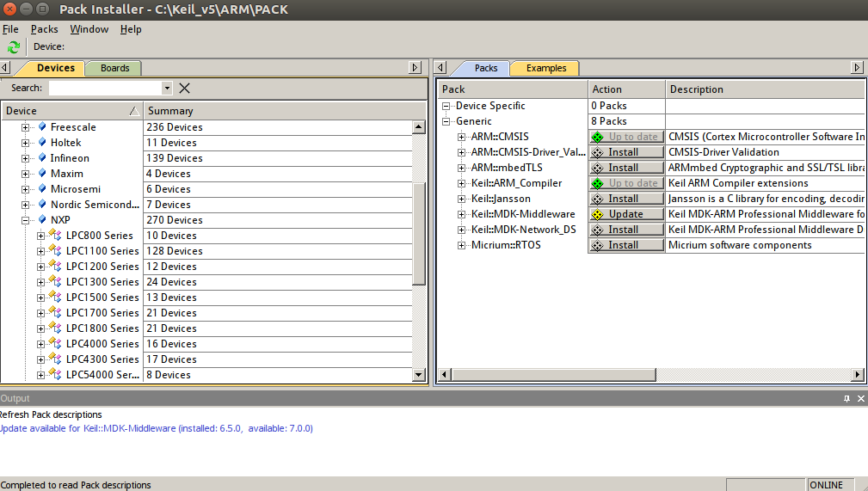Click the packs list scroll-right arrow
Viewport: 868px width, 491px height.
pyautogui.click(x=858, y=375)
